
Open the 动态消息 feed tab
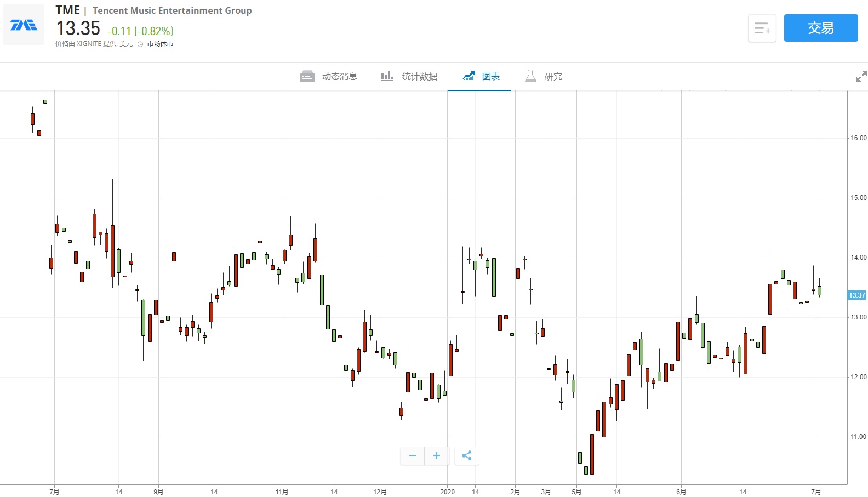[x=329, y=77]
